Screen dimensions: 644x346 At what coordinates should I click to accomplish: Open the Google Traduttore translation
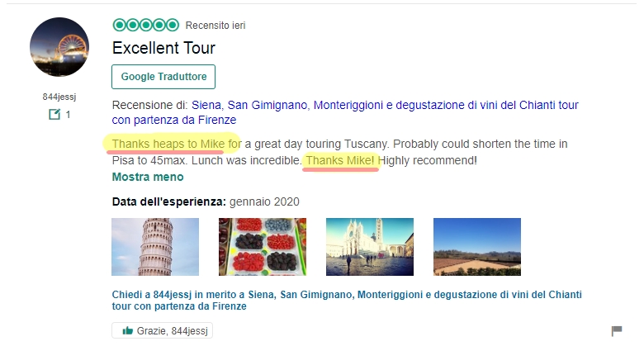click(x=163, y=77)
